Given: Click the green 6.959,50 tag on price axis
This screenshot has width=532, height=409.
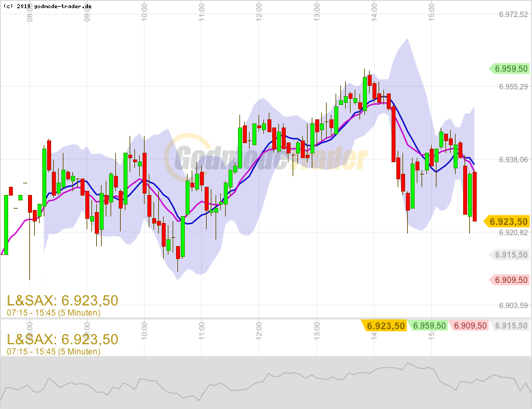Looking at the screenshot, I should 509,68.
